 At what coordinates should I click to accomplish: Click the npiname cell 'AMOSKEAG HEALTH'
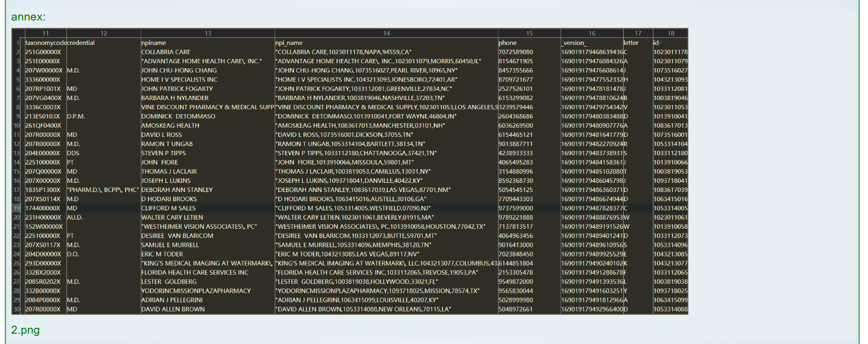pos(208,125)
